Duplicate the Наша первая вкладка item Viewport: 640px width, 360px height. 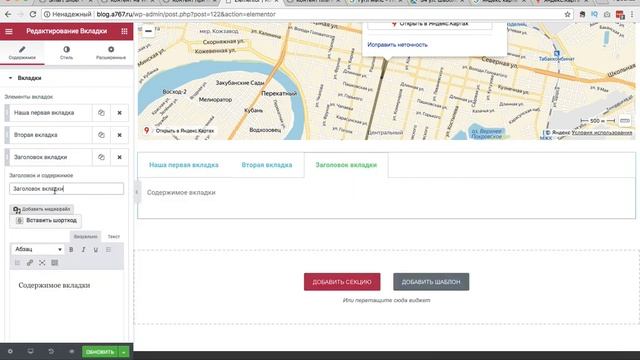[x=101, y=113]
